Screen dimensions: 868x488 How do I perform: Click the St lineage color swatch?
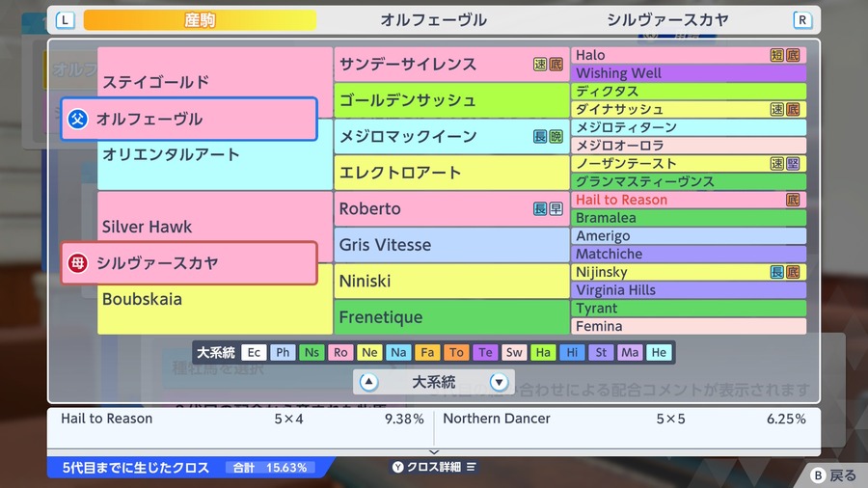click(601, 352)
